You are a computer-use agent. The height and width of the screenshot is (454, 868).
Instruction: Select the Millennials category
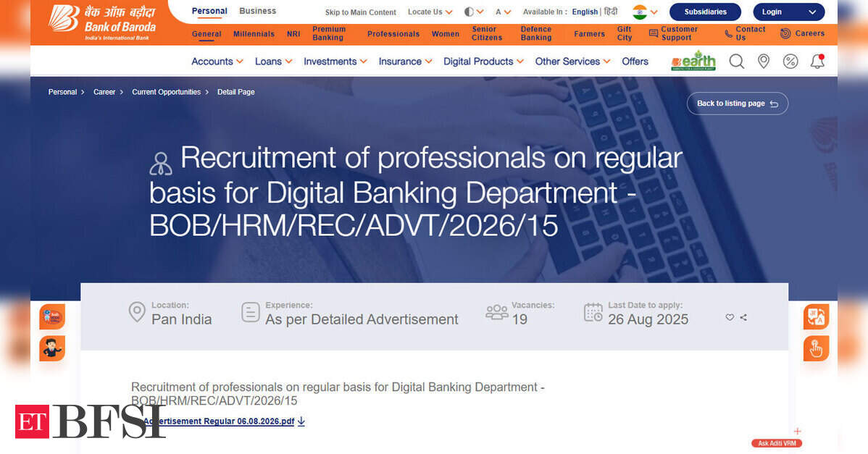click(x=254, y=34)
